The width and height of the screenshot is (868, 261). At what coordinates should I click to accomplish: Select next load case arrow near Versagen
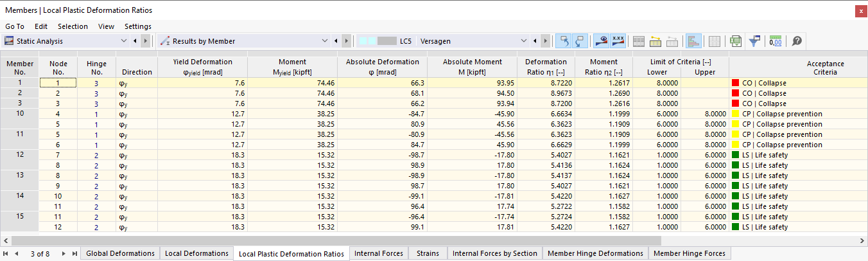pyautogui.click(x=546, y=41)
